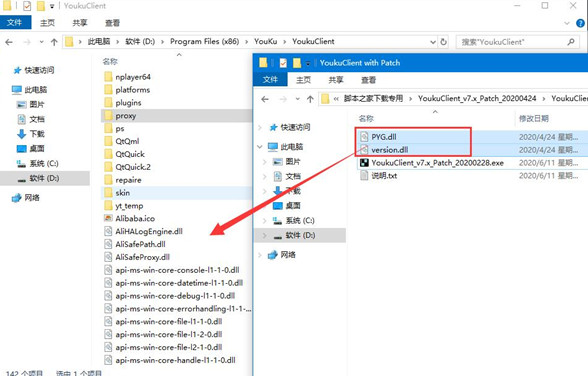Refresh the YoukuClient folder view
This screenshot has height=376, width=588.
(x=443, y=42)
